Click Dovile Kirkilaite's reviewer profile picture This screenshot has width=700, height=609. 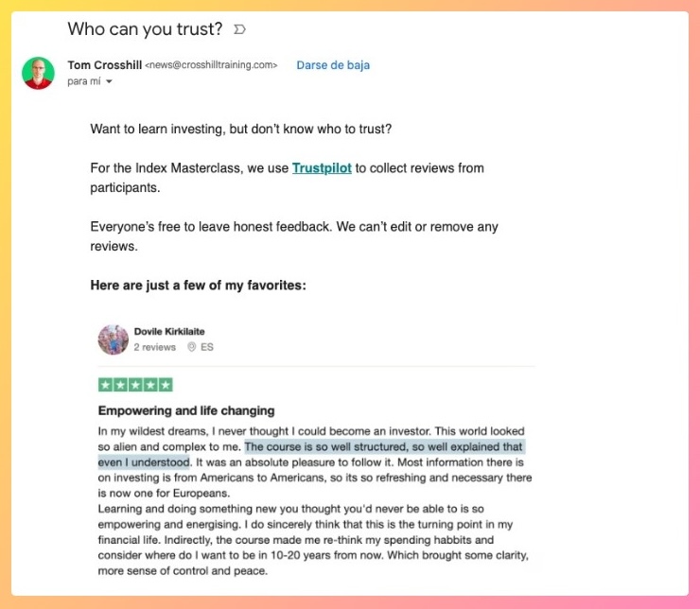(x=113, y=339)
